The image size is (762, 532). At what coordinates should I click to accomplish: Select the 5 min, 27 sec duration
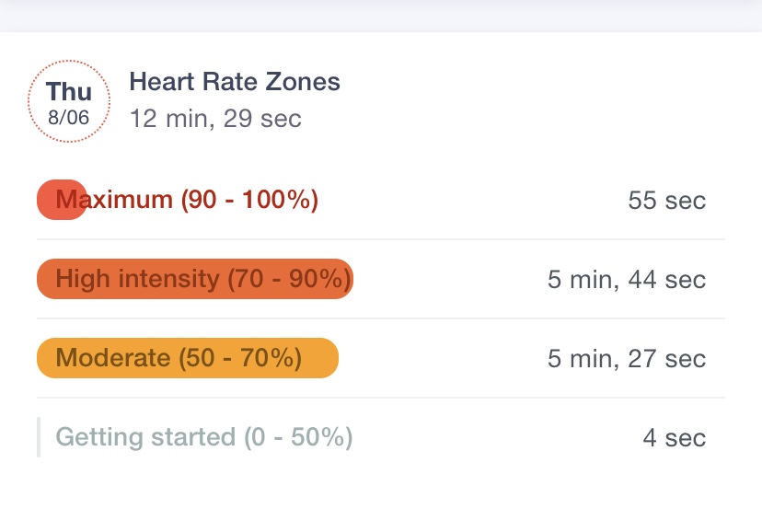coord(627,359)
